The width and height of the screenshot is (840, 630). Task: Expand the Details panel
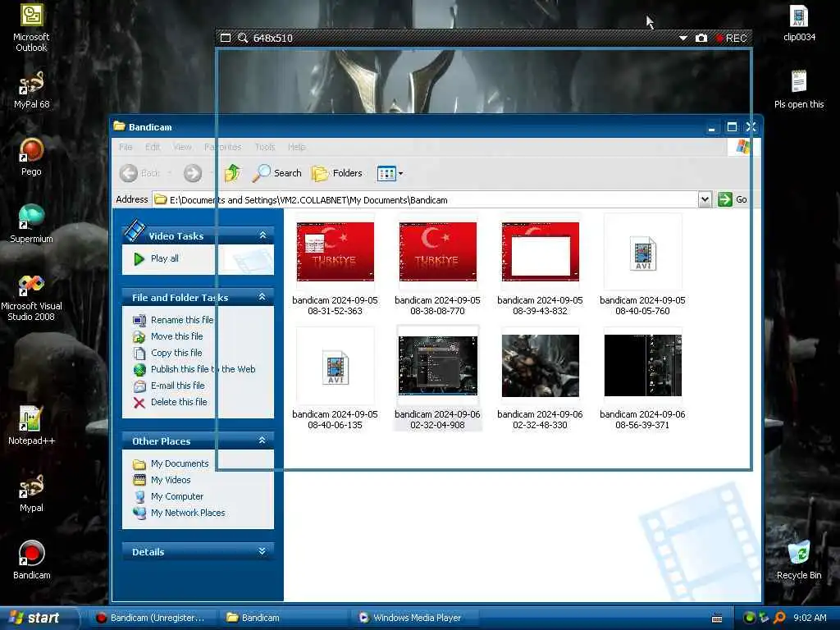(x=262, y=551)
